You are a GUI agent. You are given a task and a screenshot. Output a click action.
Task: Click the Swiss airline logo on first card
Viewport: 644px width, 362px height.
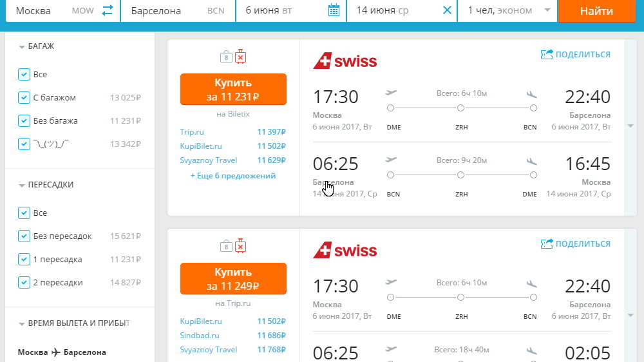pyautogui.click(x=345, y=61)
